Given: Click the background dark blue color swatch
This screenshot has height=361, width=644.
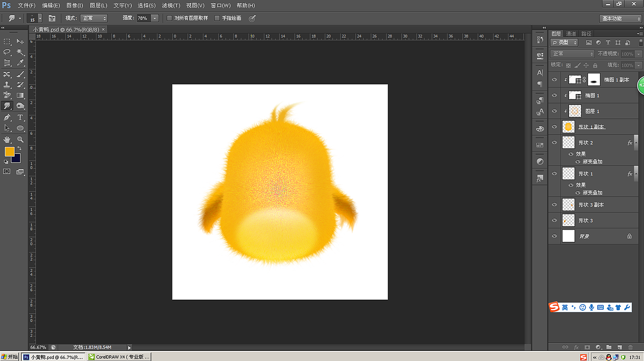Looking at the screenshot, I should pos(17,159).
